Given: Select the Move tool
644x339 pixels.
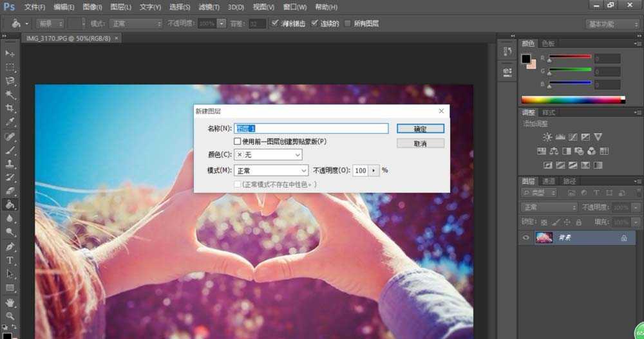Looking at the screenshot, I should click(10, 54).
